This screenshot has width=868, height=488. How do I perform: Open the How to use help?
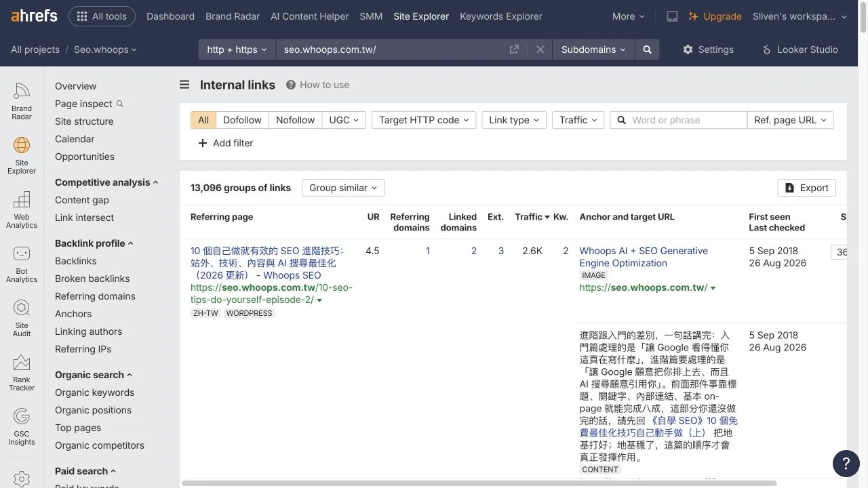pos(317,85)
